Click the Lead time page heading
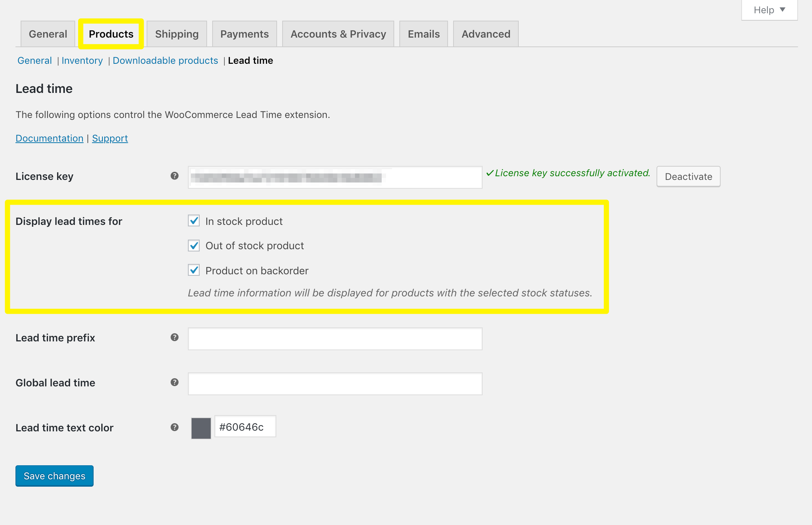The image size is (812, 525). (x=44, y=88)
